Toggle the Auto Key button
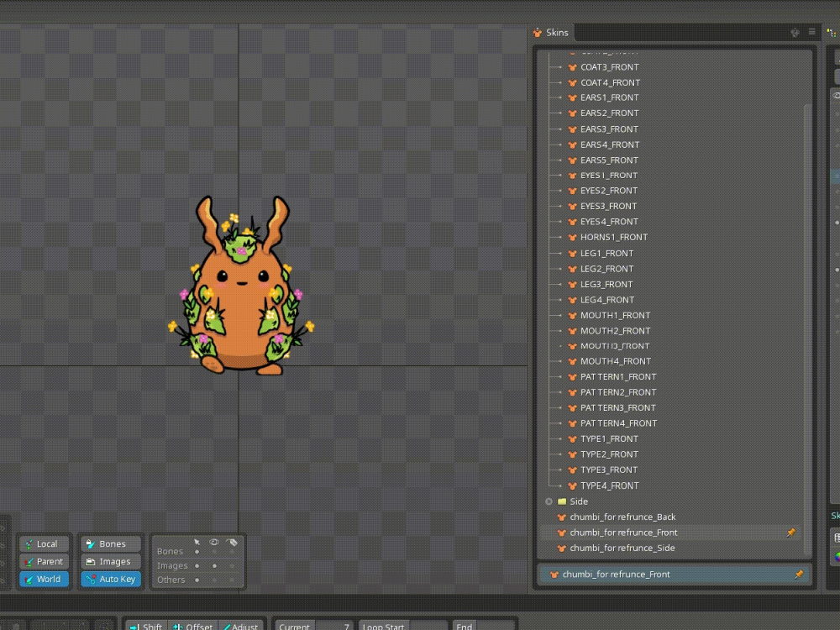This screenshot has height=630, width=840. (110, 579)
